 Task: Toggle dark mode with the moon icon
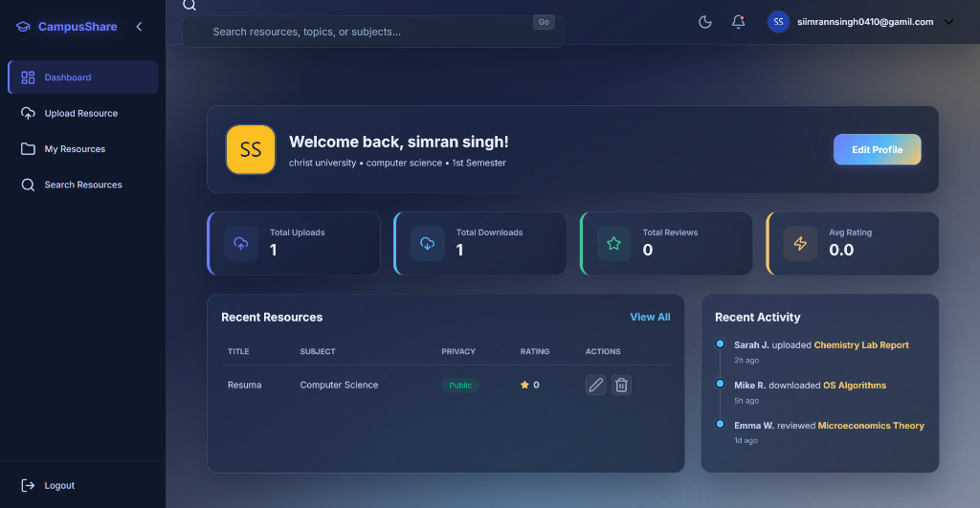[x=705, y=22]
